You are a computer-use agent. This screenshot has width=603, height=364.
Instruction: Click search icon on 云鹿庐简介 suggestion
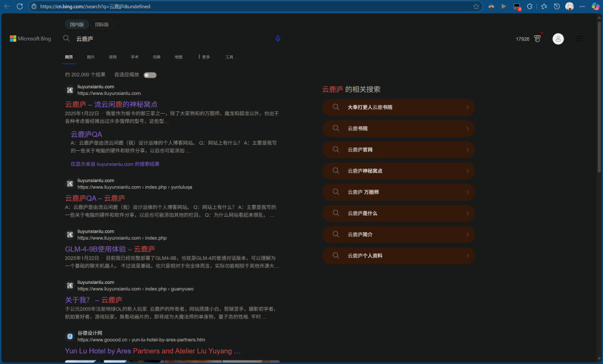coord(336,234)
